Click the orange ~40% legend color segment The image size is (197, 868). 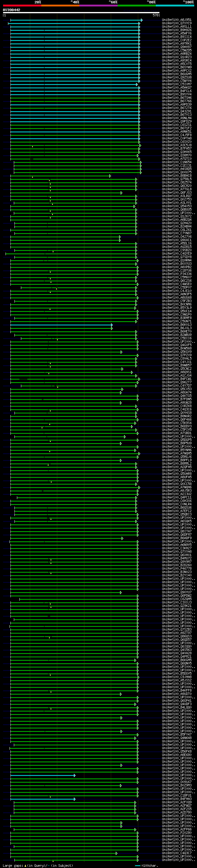(x=60, y=6)
